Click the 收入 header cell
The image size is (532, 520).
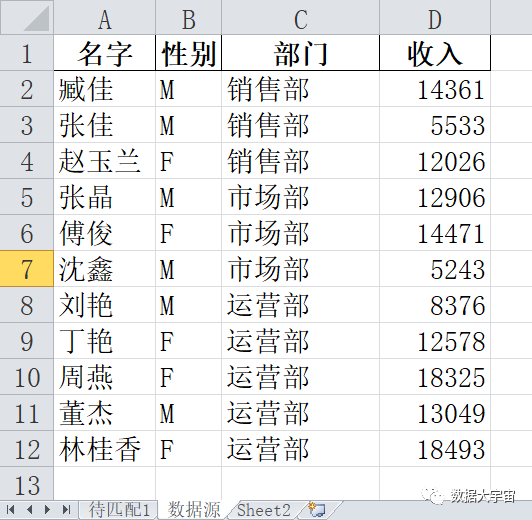[x=435, y=53]
